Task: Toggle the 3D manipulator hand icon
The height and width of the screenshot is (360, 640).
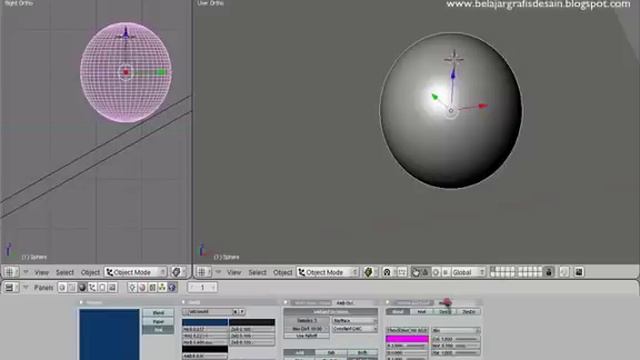Action: point(416,272)
